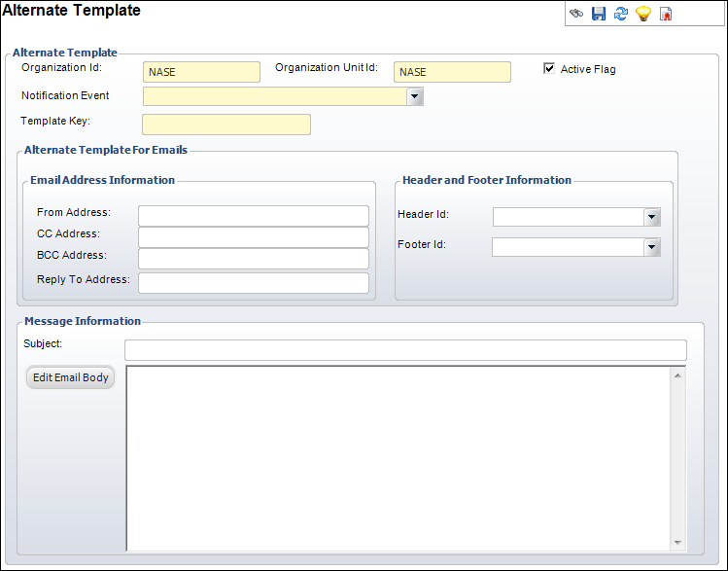728x571 pixels.
Task: Select the CC Address input field
Action: pos(254,237)
